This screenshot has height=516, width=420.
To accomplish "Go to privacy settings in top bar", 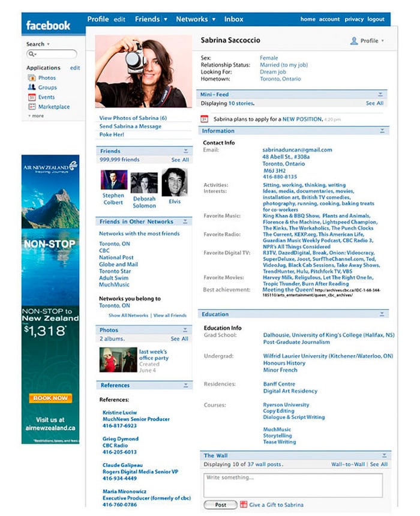I will (x=354, y=19).
